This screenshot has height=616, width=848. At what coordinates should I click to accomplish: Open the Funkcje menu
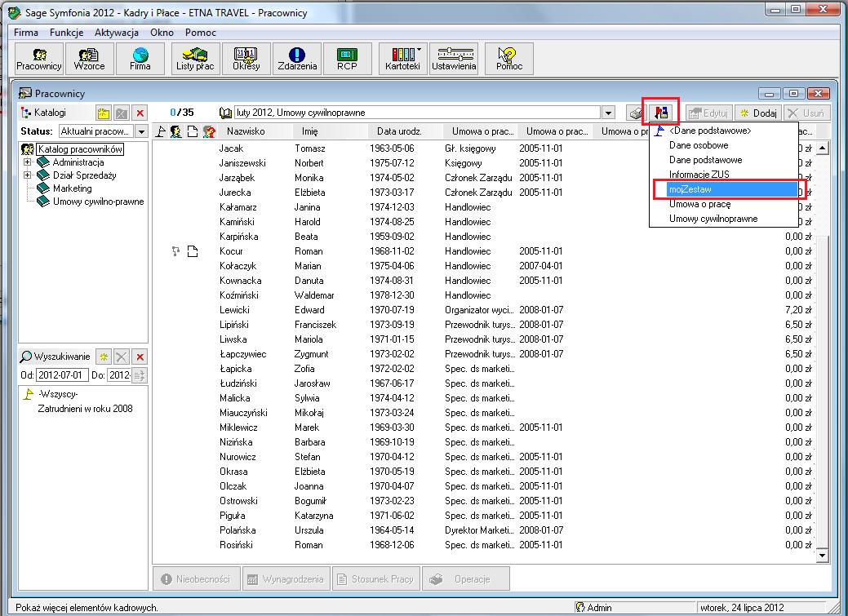click(67, 33)
